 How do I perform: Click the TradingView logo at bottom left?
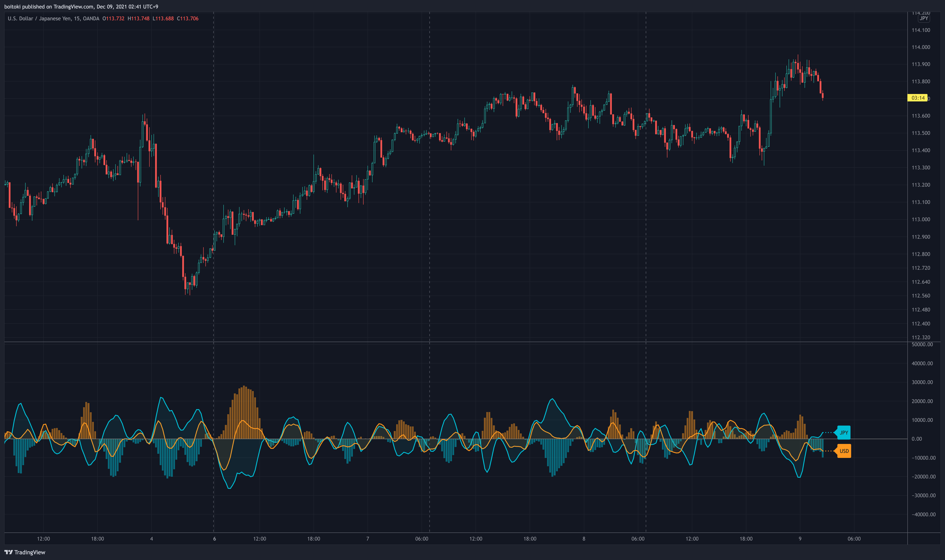25,552
